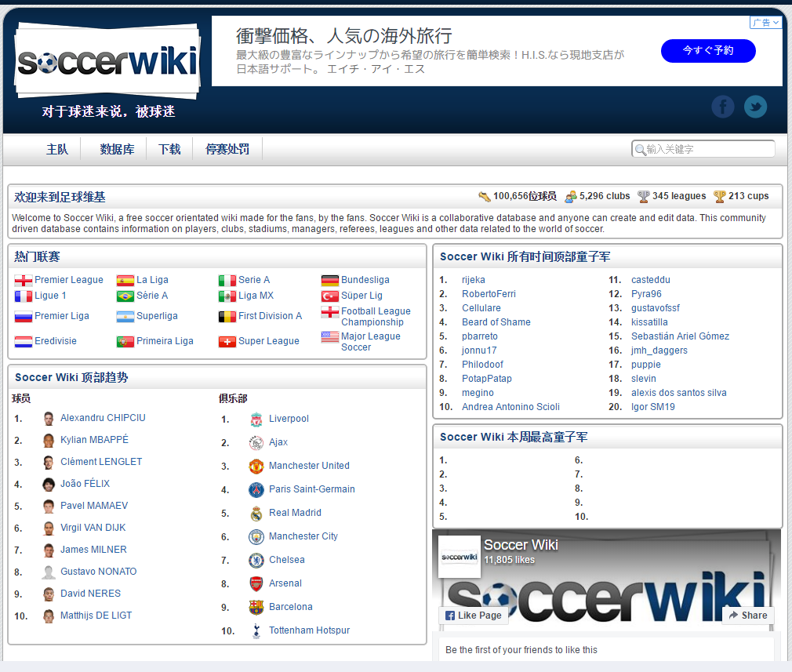Click the 今すぐ予約 ad button
This screenshot has width=792, height=672.
[708, 50]
